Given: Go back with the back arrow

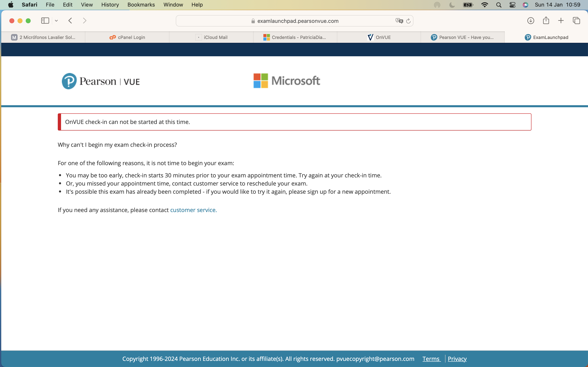Looking at the screenshot, I should (70, 21).
